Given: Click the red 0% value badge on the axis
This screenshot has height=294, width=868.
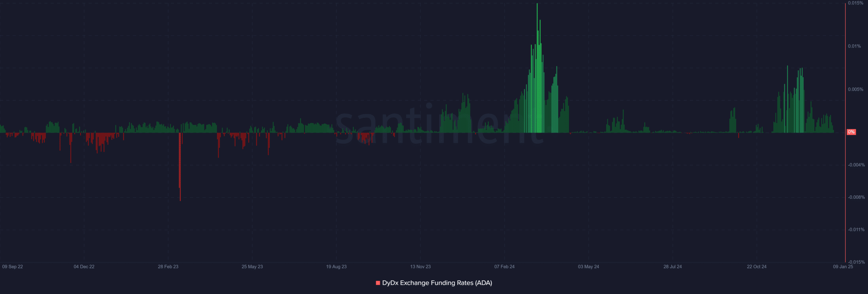Looking at the screenshot, I should point(851,132).
